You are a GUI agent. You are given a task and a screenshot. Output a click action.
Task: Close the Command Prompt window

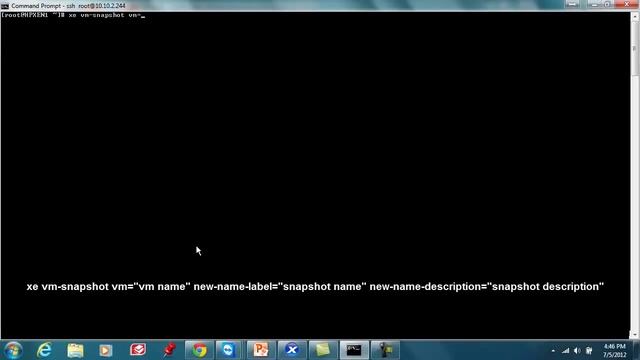pyautogui.click(x=627, y=4)
